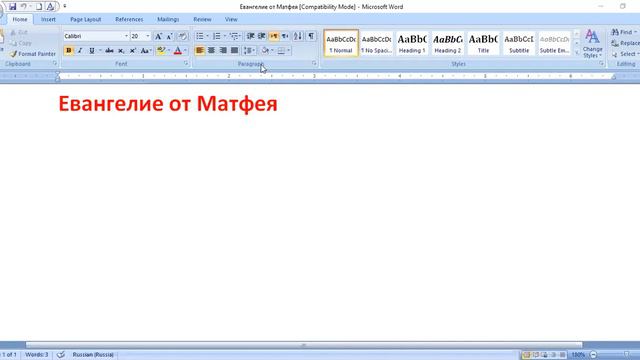Click Format Painter
This screenshot has width=640, height=360.
[33, 54]
